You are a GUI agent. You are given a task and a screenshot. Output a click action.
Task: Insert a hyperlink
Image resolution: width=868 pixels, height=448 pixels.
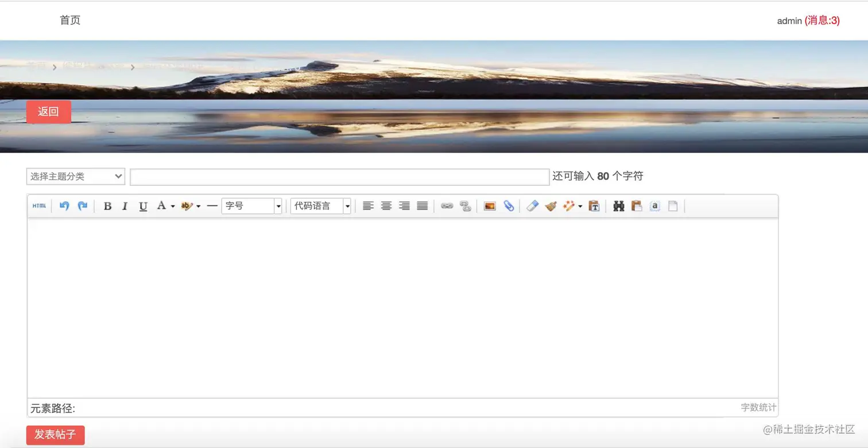(447, 206)
